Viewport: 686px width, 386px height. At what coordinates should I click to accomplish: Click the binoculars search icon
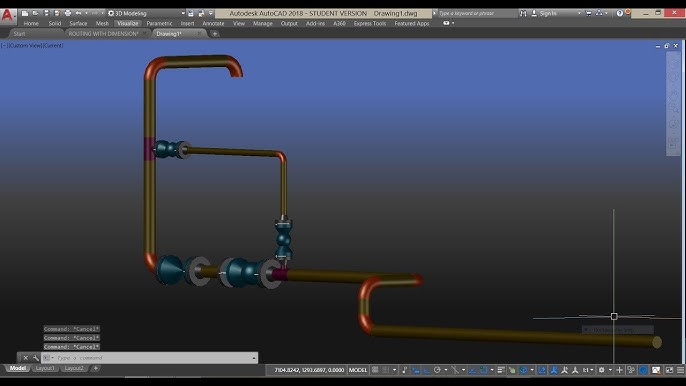523,14
